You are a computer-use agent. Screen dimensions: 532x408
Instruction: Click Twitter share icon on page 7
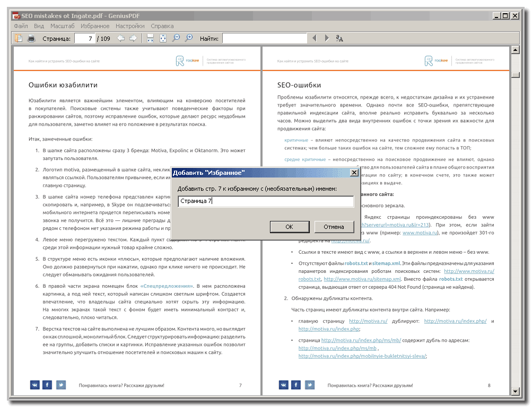point(61,385)
